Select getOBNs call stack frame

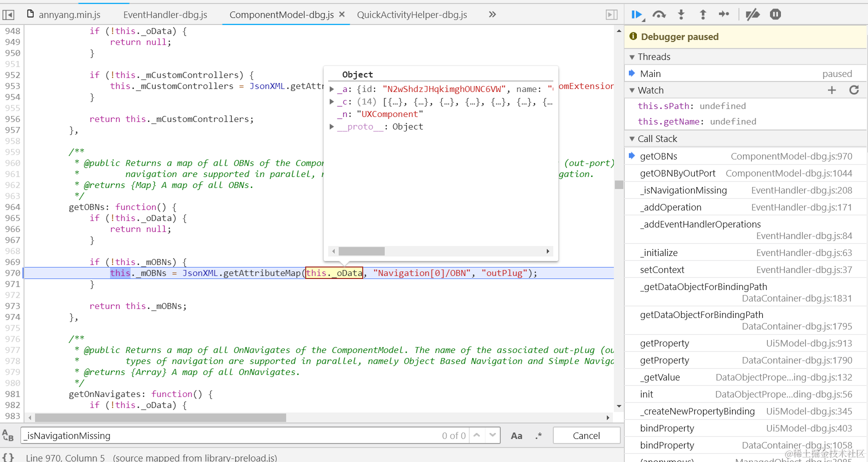click(x=745, y=156)
